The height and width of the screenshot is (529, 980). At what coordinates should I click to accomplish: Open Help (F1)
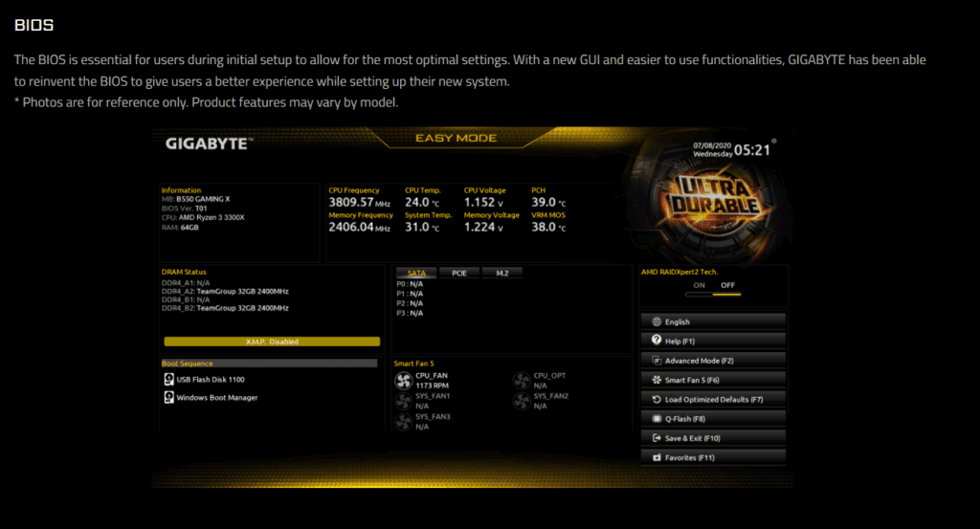click(713, 341)
